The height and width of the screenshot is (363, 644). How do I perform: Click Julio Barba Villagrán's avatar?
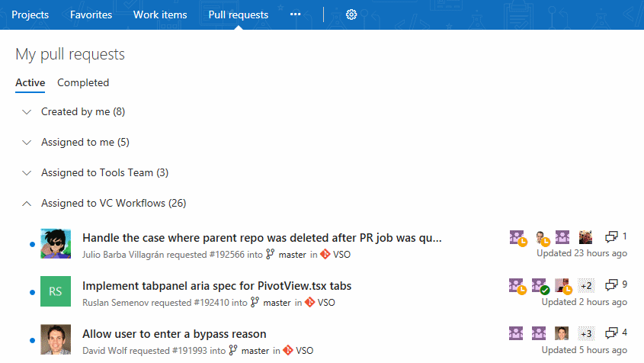click(x=56, y=244)
